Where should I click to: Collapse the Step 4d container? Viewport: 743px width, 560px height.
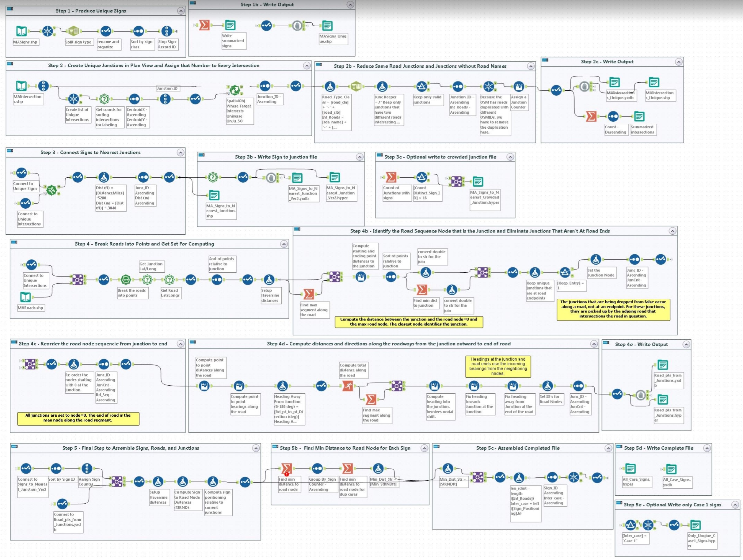594,344
